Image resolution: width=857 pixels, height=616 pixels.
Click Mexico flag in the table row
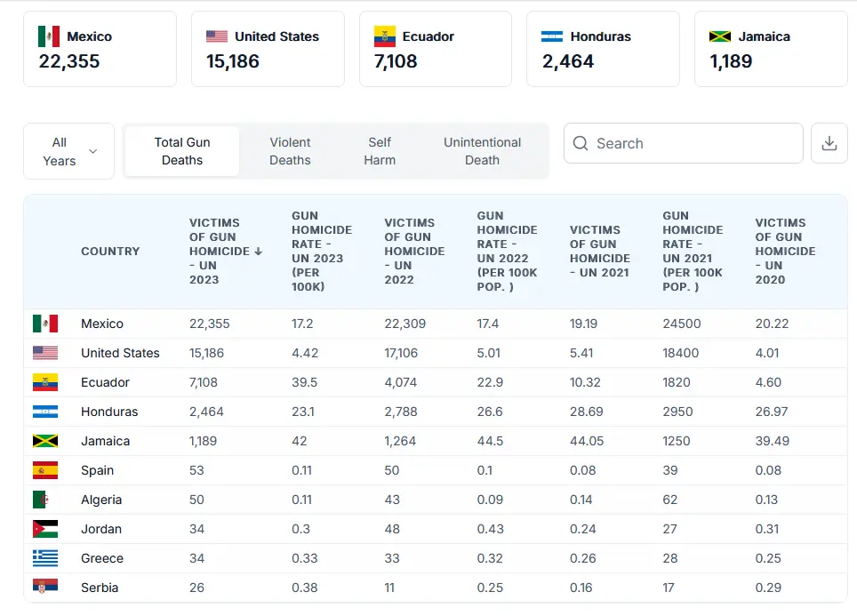(x=45, y=324)
